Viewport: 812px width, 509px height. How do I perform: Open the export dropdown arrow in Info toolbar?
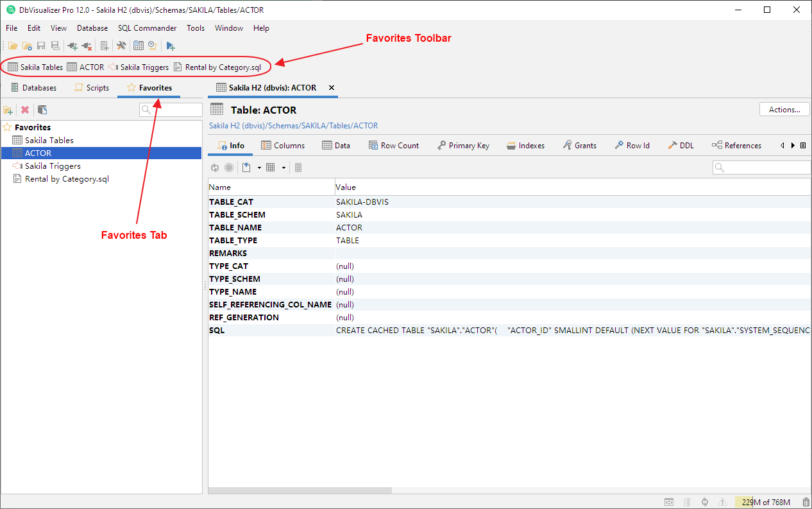pyautogui.click(x=259, y=168)
